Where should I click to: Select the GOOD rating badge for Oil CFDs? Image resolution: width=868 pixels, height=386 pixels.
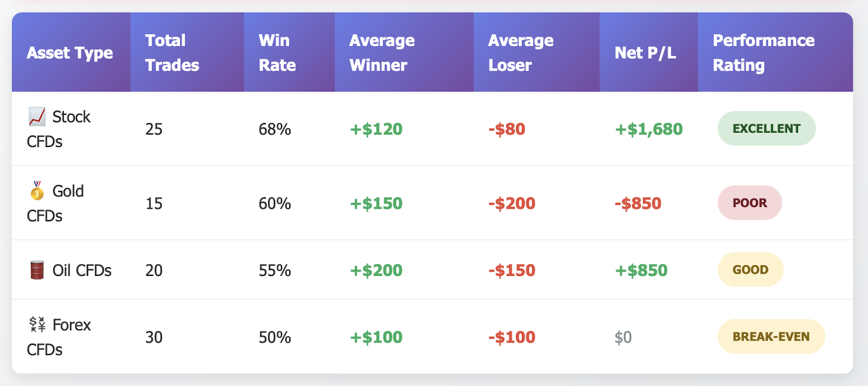tap(750, 269)
